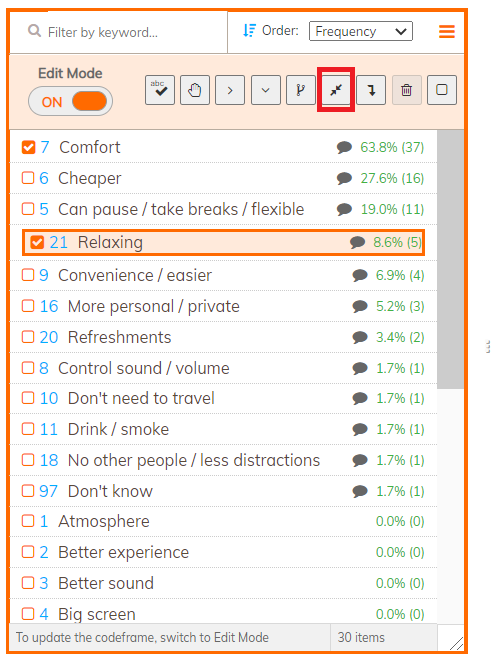Click the trash delete icon
This screenshot has width=497, height=669.
tap(407, 90)
